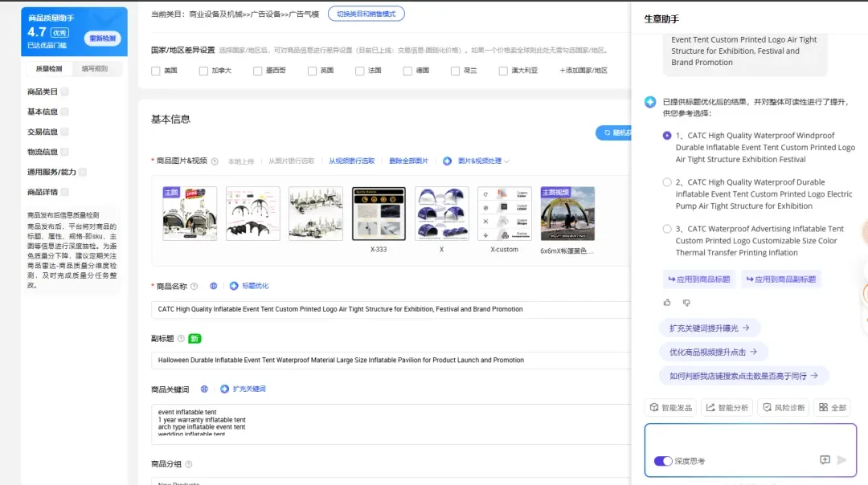Click the send arrow in the chat box
868x485 pixels.
point(841,460)
